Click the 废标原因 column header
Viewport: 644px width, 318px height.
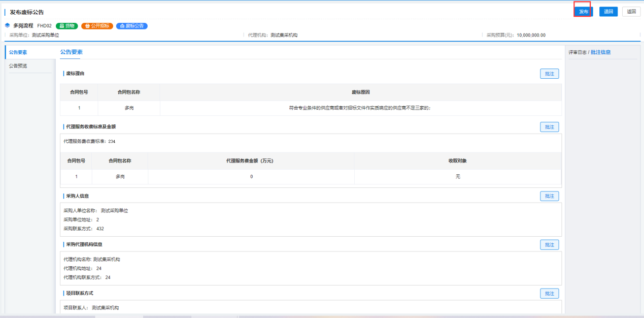(360, 92)
